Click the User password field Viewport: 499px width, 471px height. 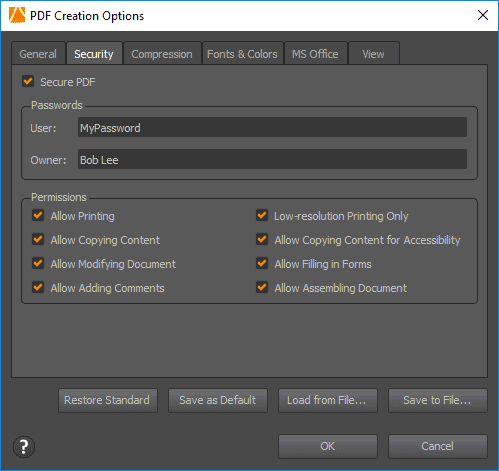pos(272,127)
